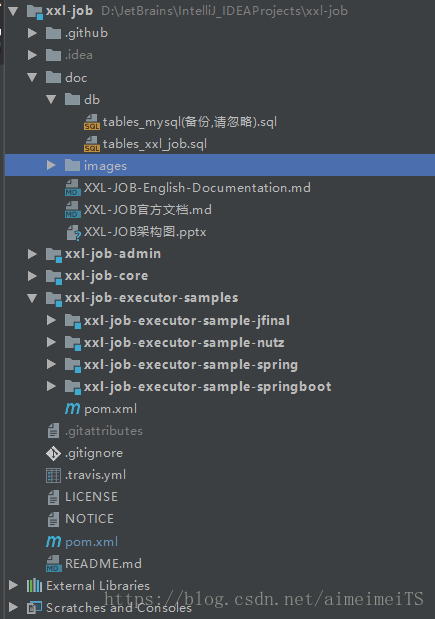Viewport: 435px width, 619px height.
Task: Click the sample-nutz module icon
Action: click(73, 343)
